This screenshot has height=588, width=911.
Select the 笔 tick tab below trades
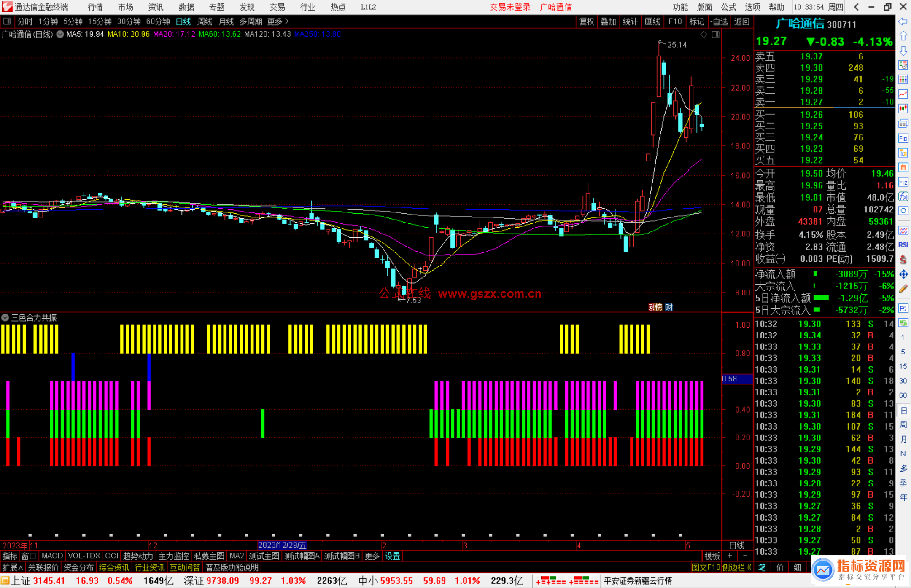click(762, 567)
